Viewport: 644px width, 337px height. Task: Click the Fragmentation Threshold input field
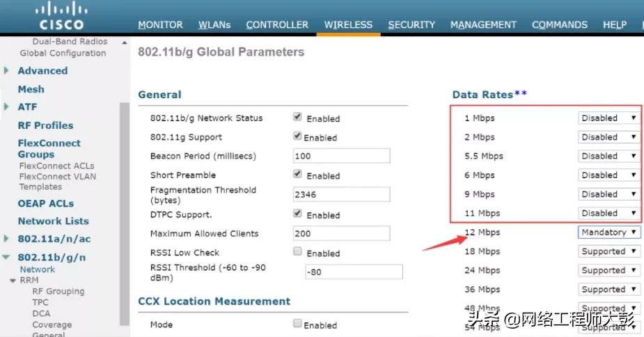(x=341, y=194)
